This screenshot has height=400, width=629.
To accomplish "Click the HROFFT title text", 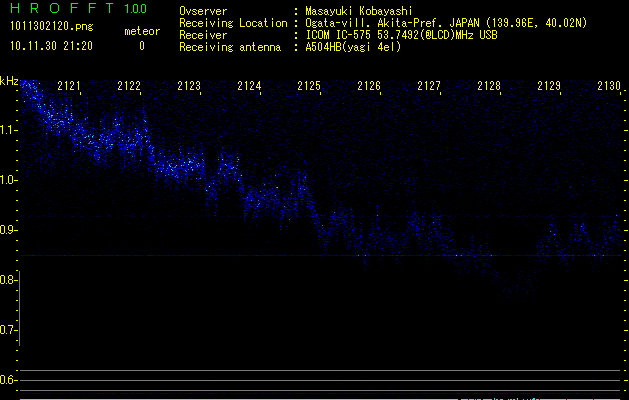I will 62,8.
